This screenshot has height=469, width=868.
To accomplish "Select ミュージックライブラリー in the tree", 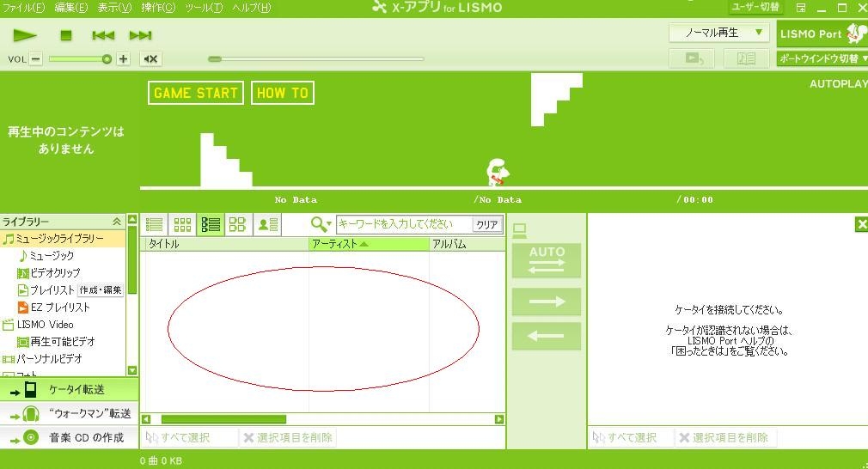I will tap(60, 239).
